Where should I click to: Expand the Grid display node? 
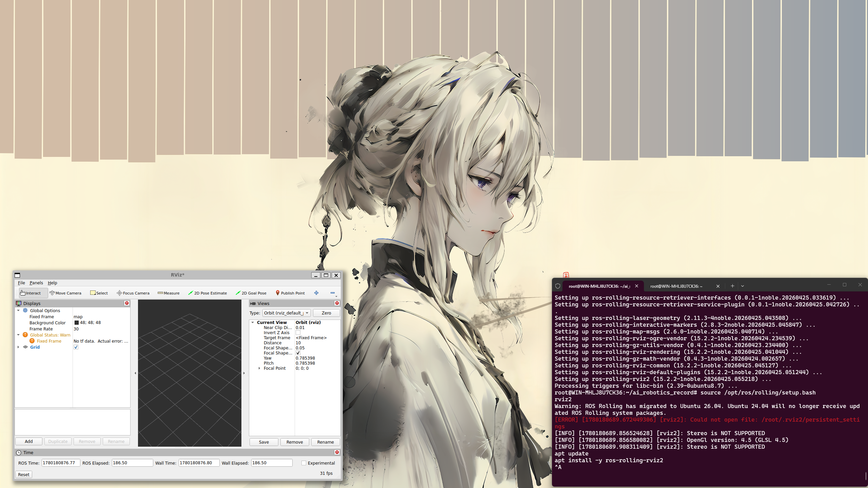tap(18, 347)
